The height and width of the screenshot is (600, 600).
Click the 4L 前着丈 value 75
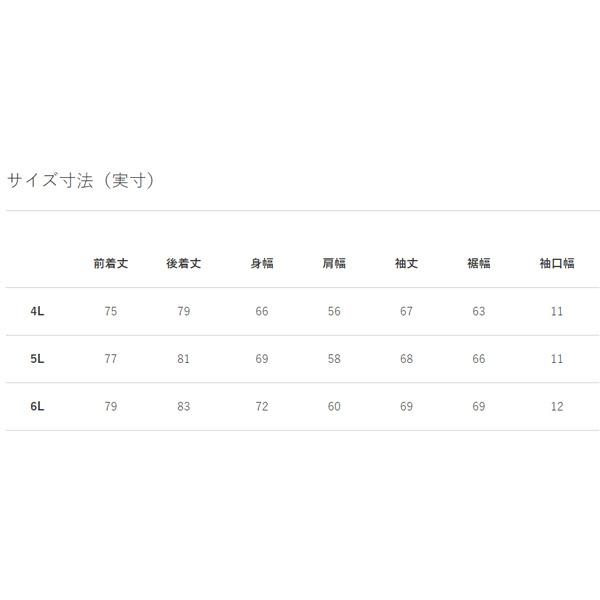[111, 311]
